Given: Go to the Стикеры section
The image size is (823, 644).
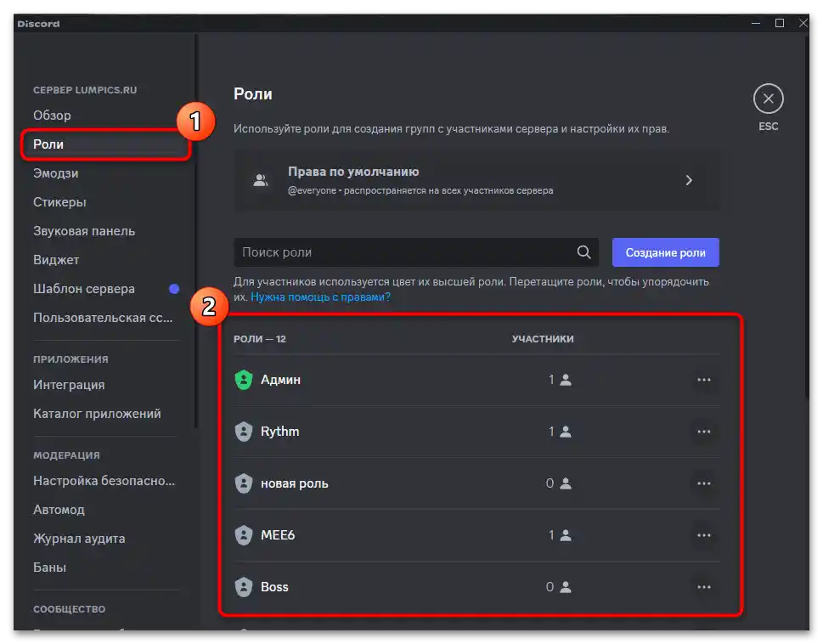Looking at the screenshot, I should click(x=59, y=202).
